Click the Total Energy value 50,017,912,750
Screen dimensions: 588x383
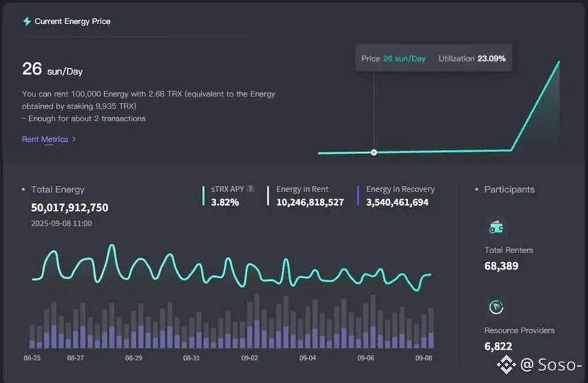pyautogui.click(x=69, y=208)
